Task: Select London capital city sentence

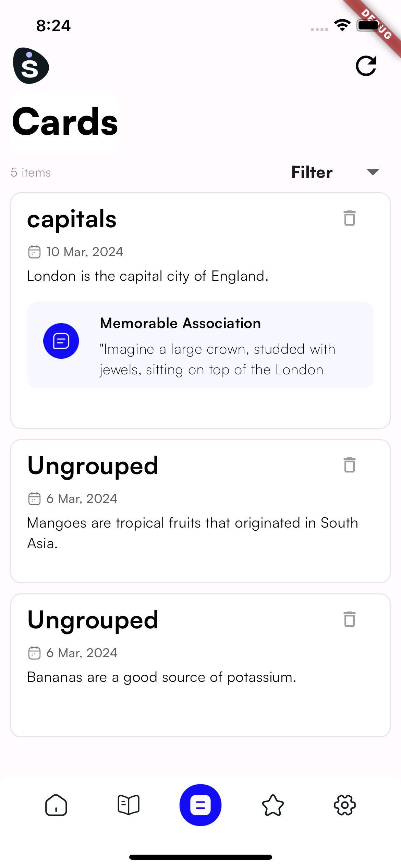Action: [x=147, y=276]
